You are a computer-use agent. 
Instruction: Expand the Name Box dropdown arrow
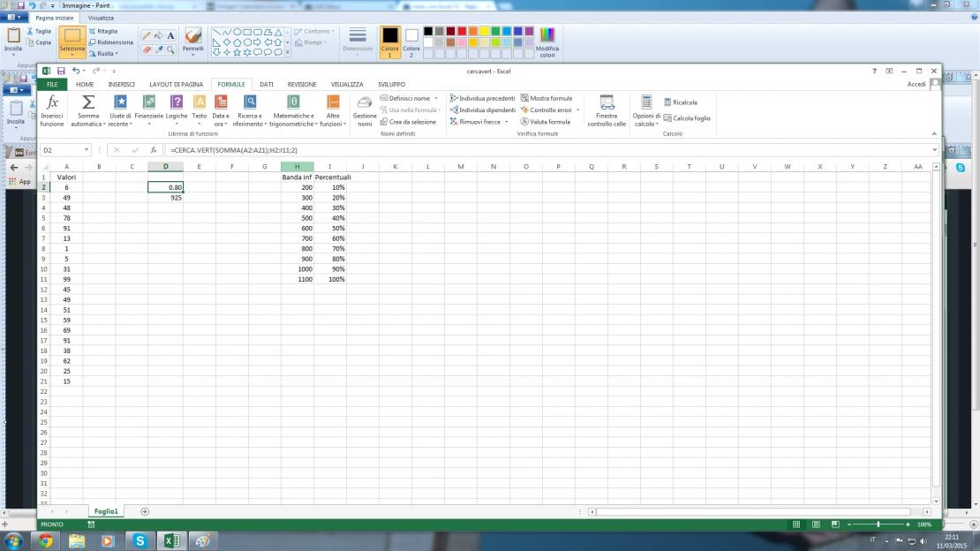pyautogui.click(x=87, y=150)
